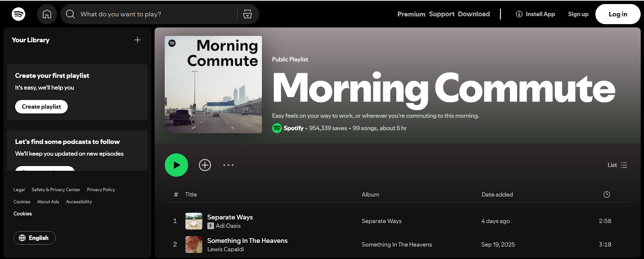Open the Support menu item
This screenshot has width=644, height=259.
click(x=442, y=14)
